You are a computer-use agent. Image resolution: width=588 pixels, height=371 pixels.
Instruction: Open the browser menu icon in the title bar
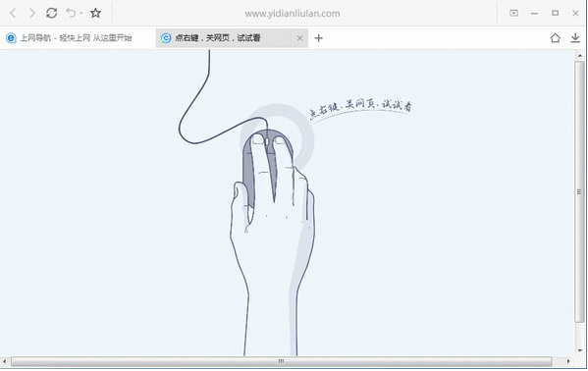513,13
